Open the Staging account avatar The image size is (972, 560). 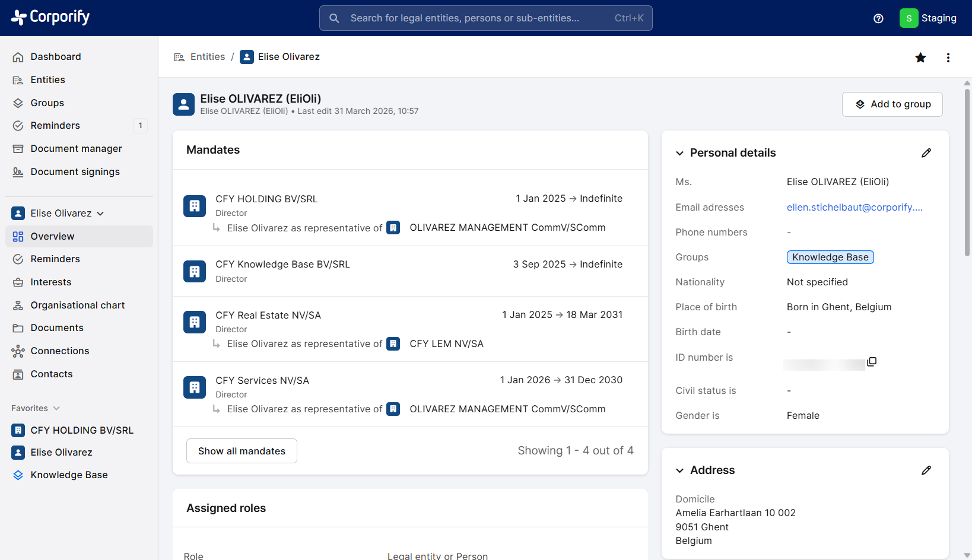coord(909,18)
